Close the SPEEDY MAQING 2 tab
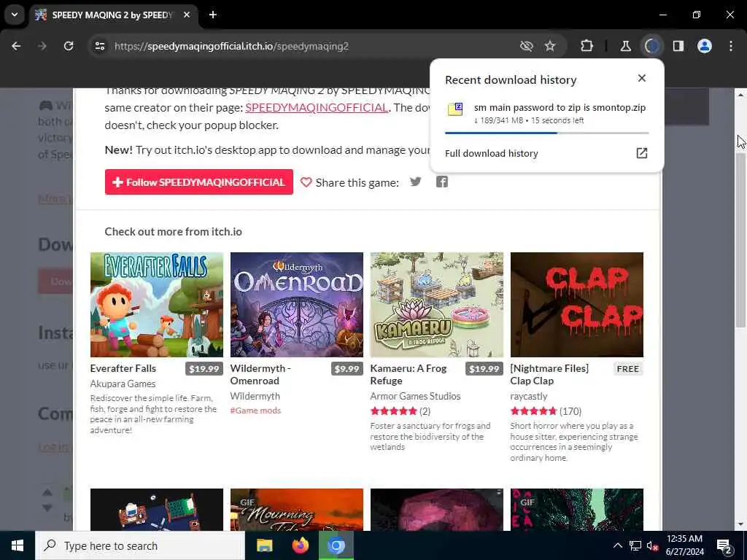Screen dimensions: 747x560 [x=187, y=15]
